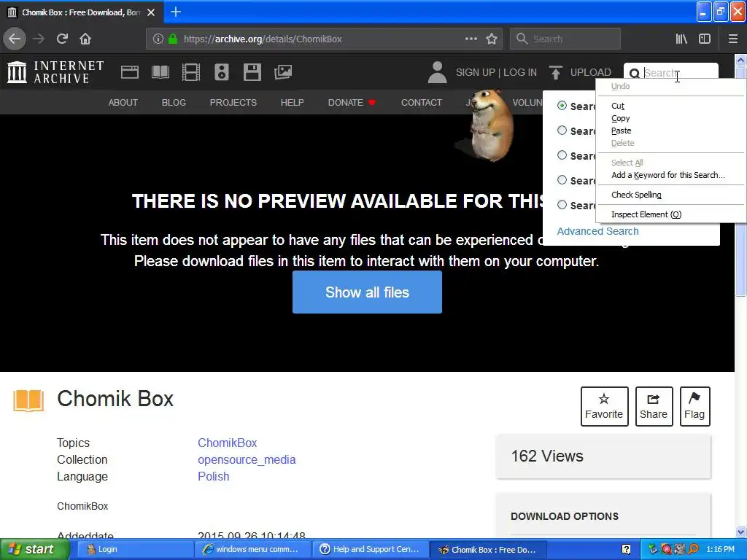Choose Paste from context menu
The width and height of the screenshot is (747, 560).
point(670,131)
